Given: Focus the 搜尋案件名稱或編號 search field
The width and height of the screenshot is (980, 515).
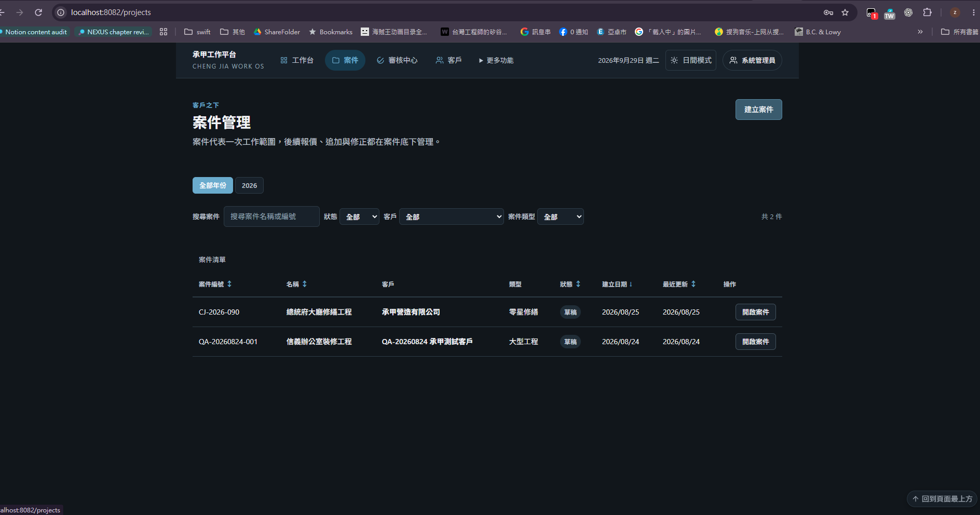Looking at the screenshot, I should click(x=271, y=216).
